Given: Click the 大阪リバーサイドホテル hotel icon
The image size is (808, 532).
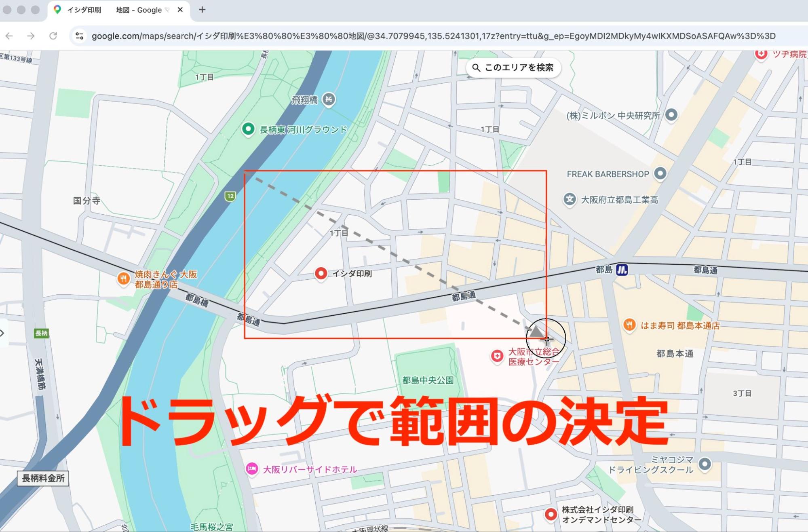Looking at the screenshot, I should click(252, 469).
